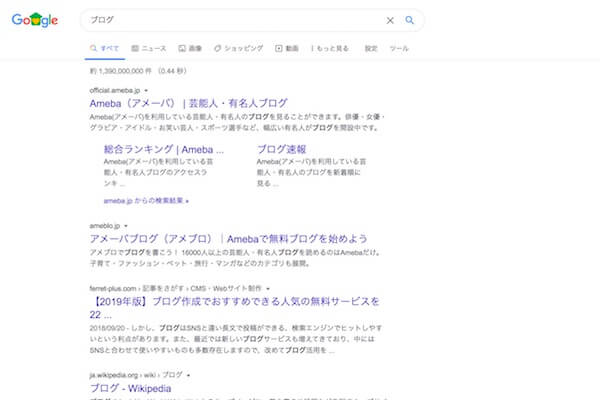Submit search with magnifier icon

pos(409,20)
